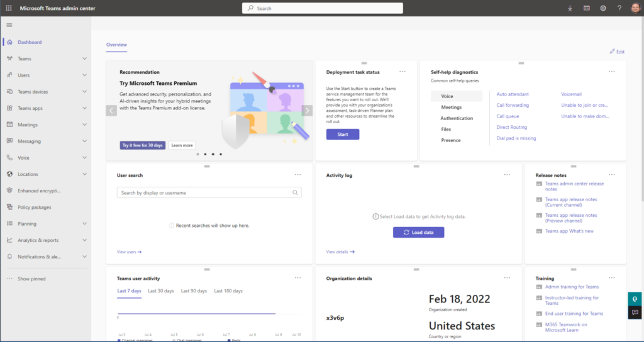Click the Locations globe sidebar icon
Screen dimensions: 644x342
point(9,174)
